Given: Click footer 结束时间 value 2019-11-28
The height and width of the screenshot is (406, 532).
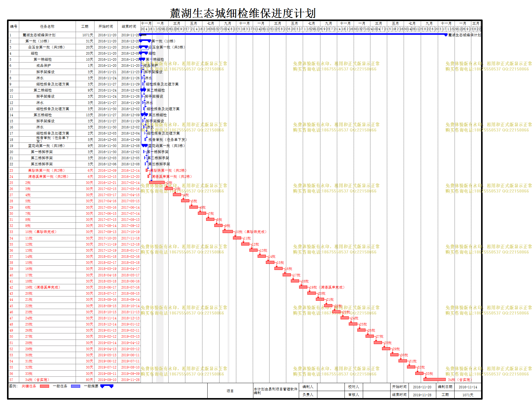Looking at the screenshot, I should (422, 395).
